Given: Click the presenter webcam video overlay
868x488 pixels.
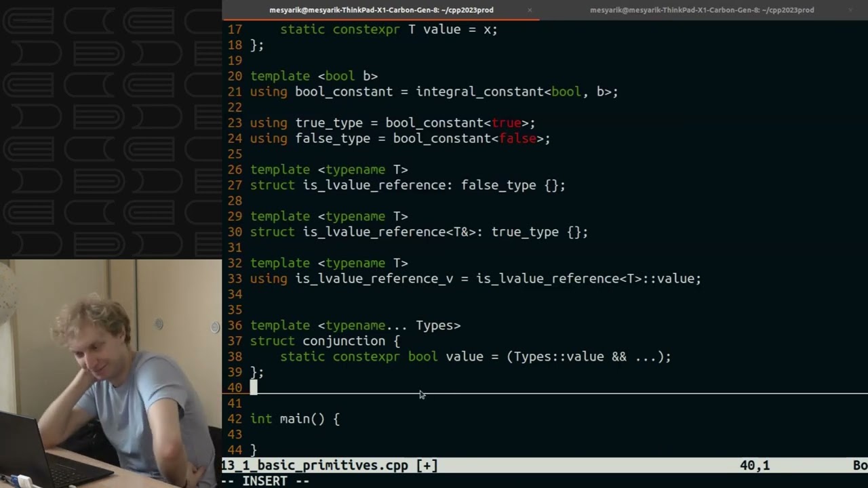Looking at the screenshot, I should pyautogui.click(x=111, y=373).
